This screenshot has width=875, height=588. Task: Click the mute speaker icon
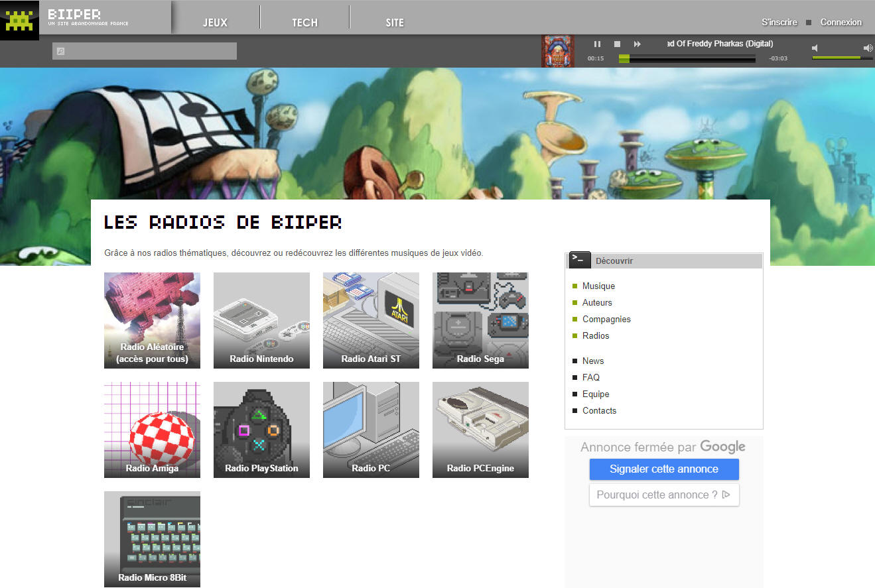click(815, 48)
